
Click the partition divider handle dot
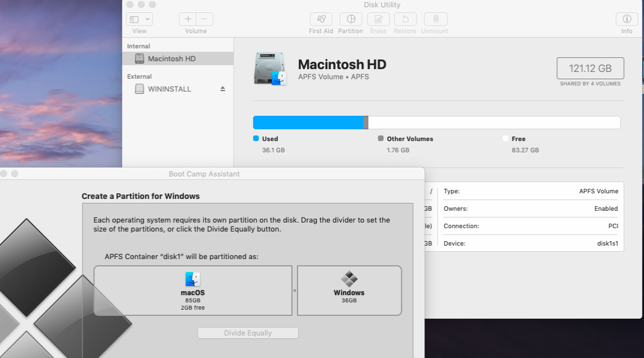(294, 291)
